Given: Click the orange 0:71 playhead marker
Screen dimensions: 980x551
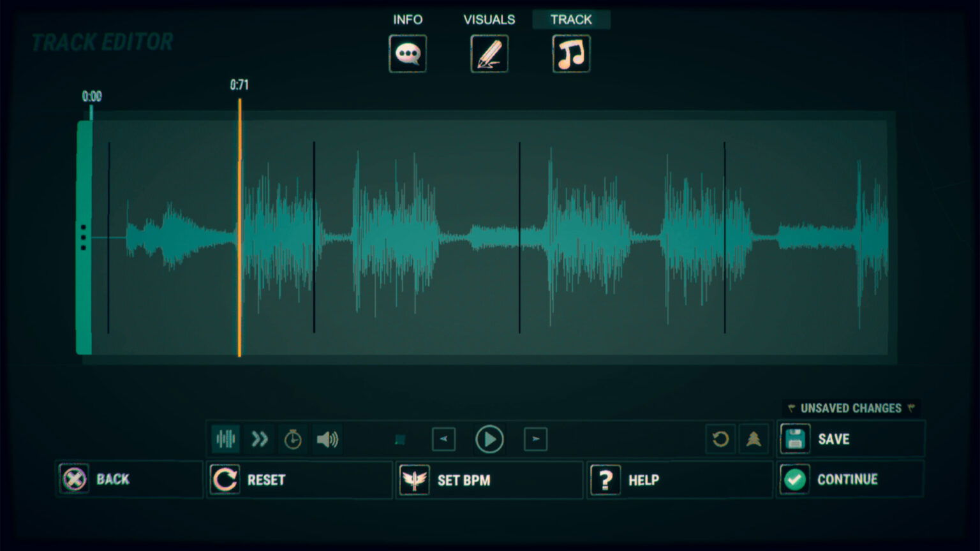Looking at the screenshot, I should tap(240, 223).
